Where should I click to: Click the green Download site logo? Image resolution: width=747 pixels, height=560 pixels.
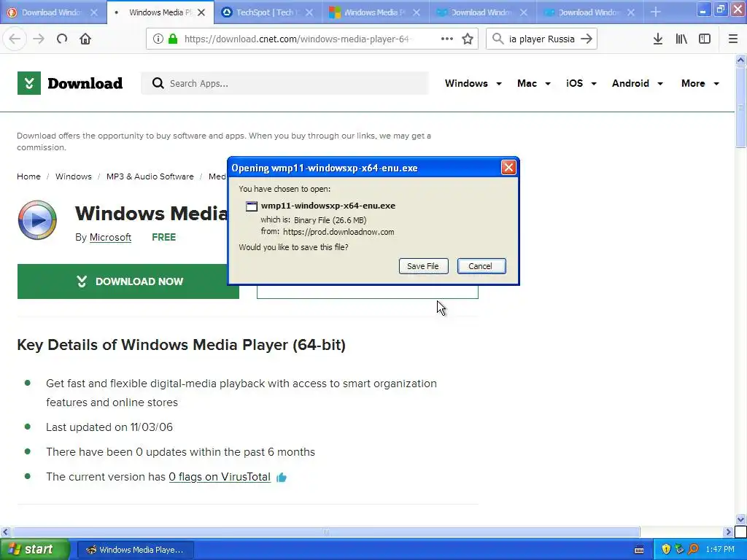(x=69, y=83)
